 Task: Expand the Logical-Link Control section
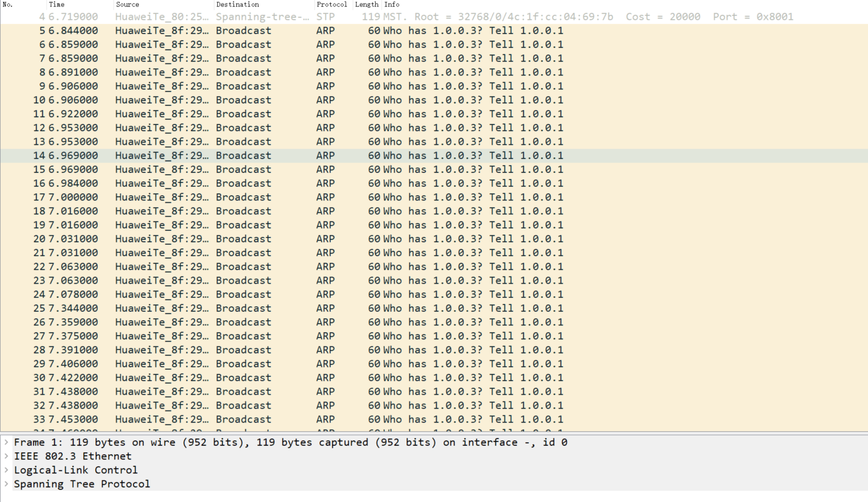click(6, 470)
